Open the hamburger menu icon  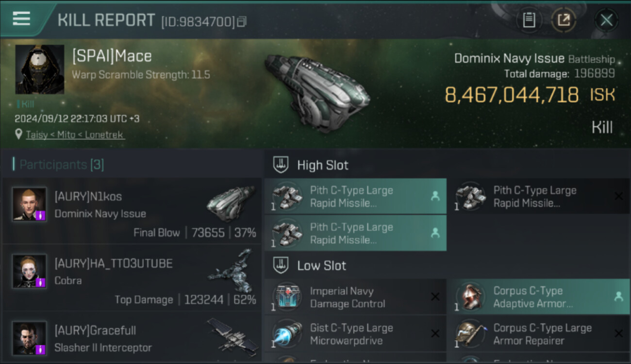click(21, 19)
